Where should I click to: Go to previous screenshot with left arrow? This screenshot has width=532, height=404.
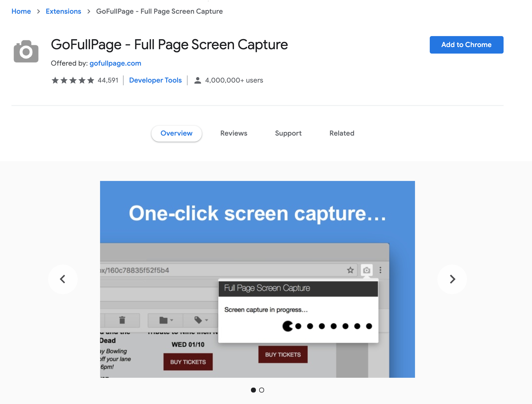tap(63, 279)
